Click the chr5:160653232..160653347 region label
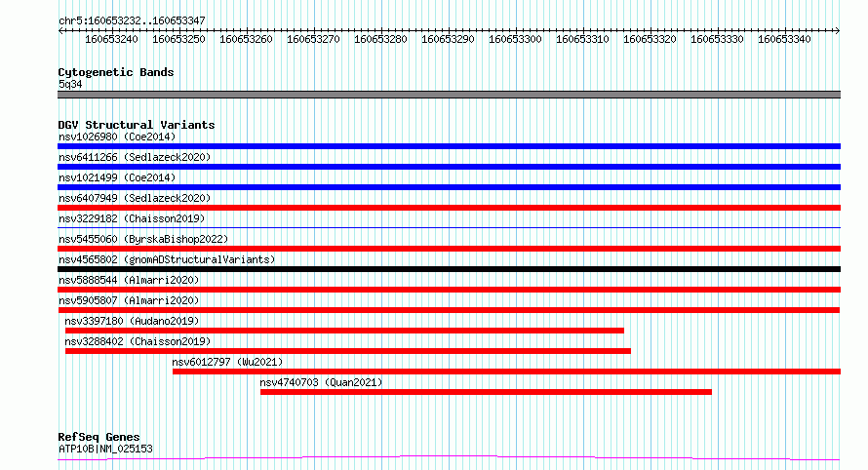Image resolution: width=868 pixels, height=470 pixels. (x=132, y=20)
